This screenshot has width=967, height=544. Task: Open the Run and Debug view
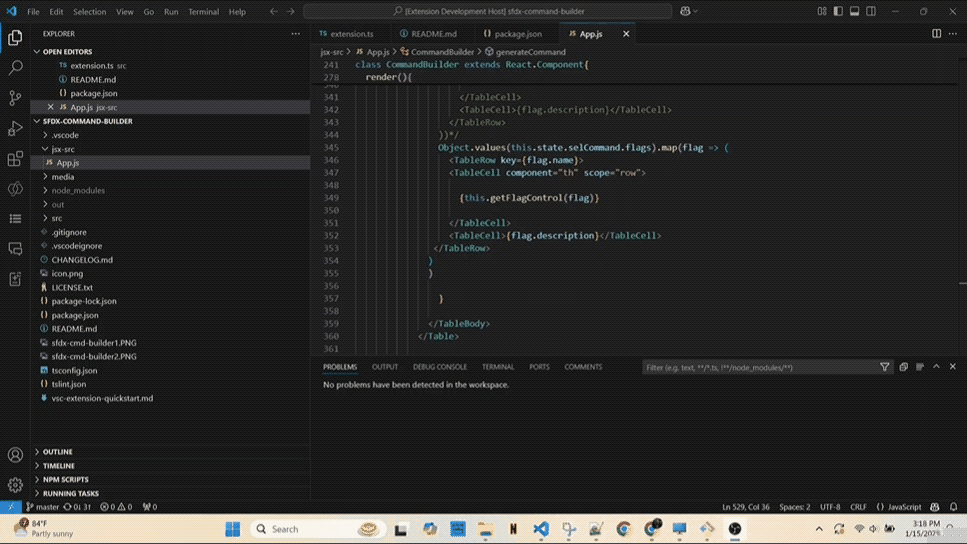click(x=15, y=128)
